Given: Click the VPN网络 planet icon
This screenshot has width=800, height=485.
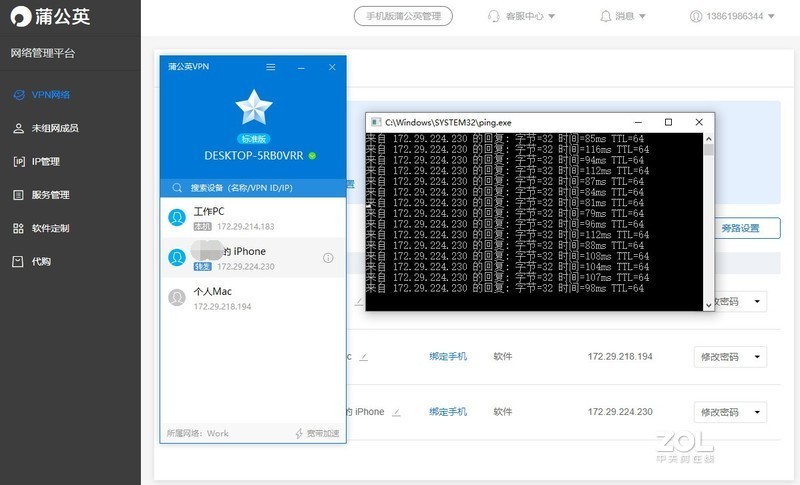Looking at the screenshot, I should pyautogui.click(x=19, y=95).
